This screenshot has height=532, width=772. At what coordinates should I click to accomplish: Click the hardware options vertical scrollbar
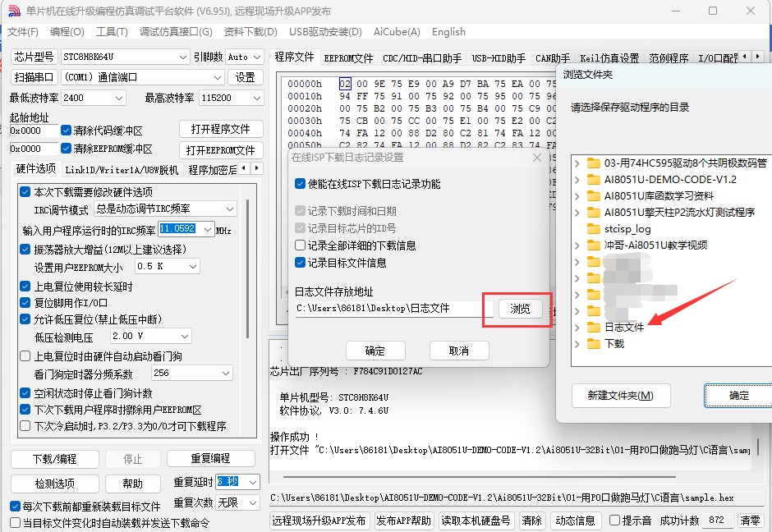pos(248,268)
